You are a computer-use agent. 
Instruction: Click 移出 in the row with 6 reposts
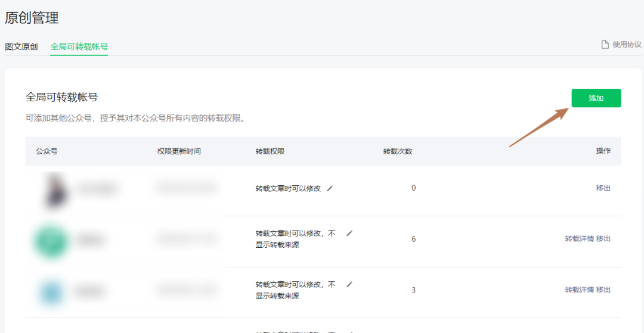tap(603, 239)
